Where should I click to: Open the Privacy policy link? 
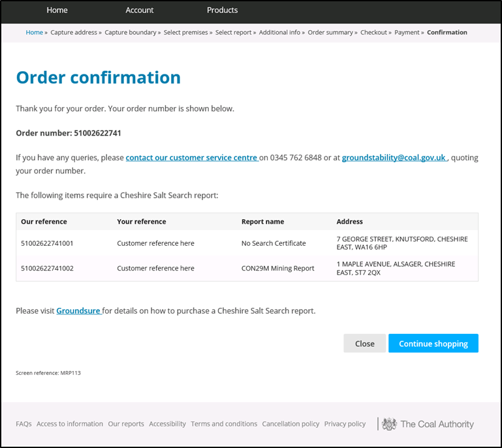pos(345,424)
